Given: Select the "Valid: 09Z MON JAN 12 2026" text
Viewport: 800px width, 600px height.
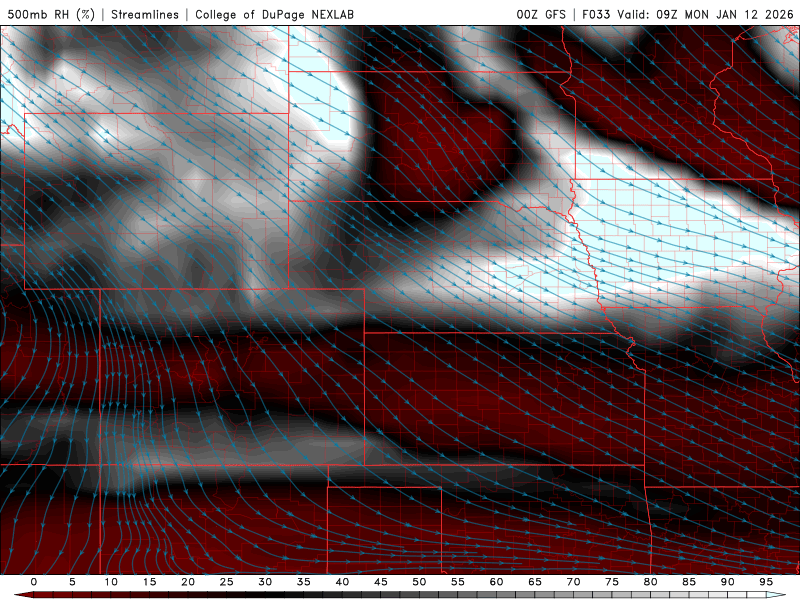Looking at the screenshot, I should click(705, 14).
